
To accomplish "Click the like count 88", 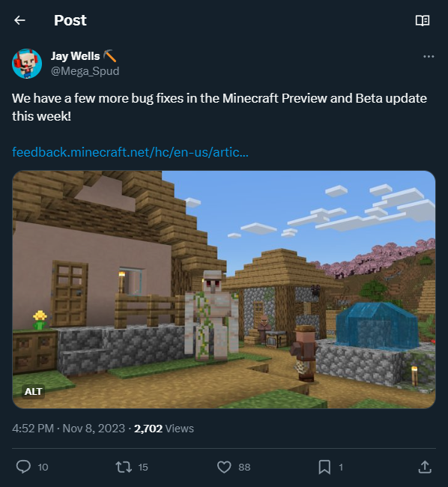I will 244,467.
